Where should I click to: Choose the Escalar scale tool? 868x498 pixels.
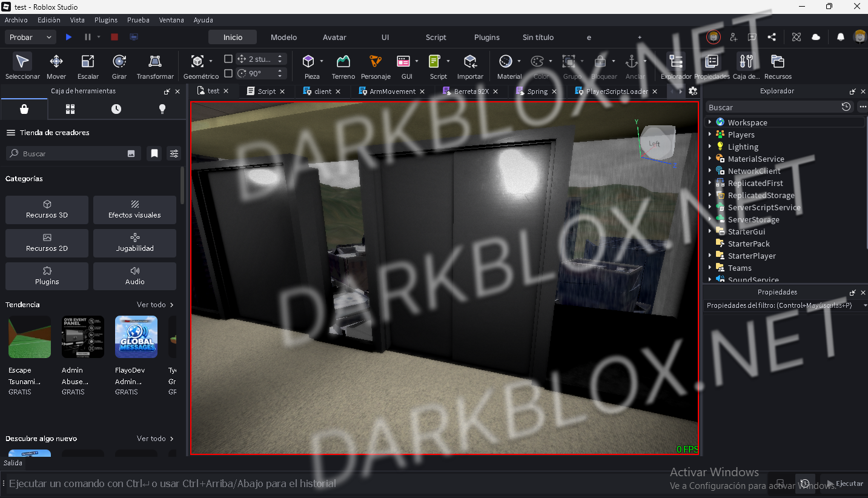pos(88,67)
